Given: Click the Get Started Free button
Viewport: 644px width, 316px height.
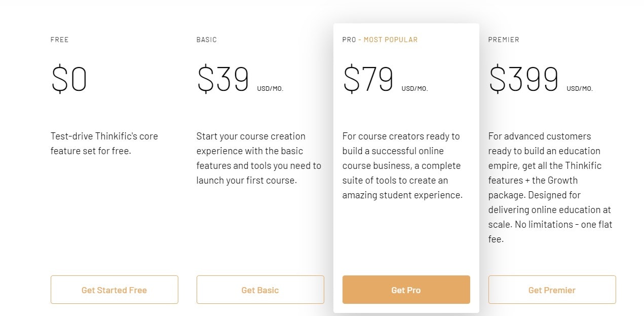Looking at the screenshot, I should click(114, 290).
